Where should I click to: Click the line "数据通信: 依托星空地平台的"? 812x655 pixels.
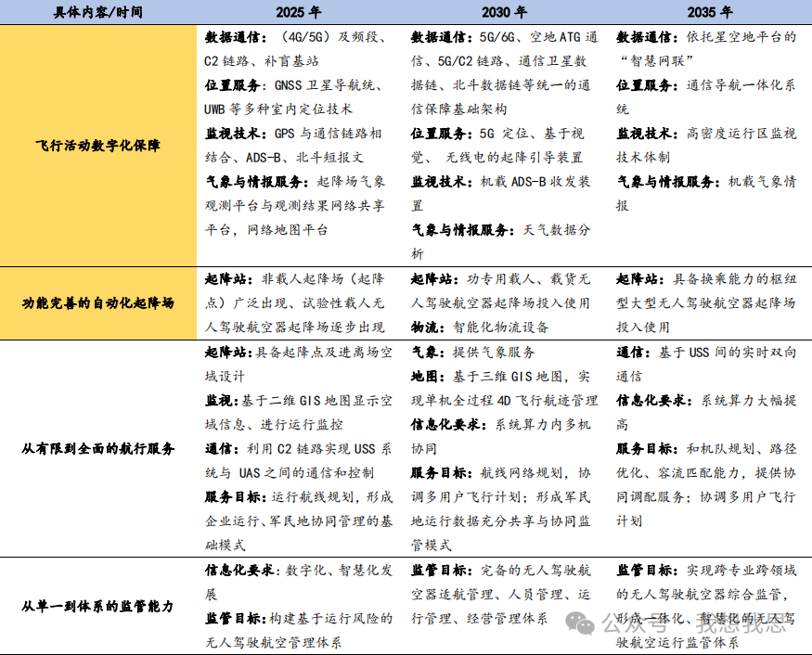(706, 37)
